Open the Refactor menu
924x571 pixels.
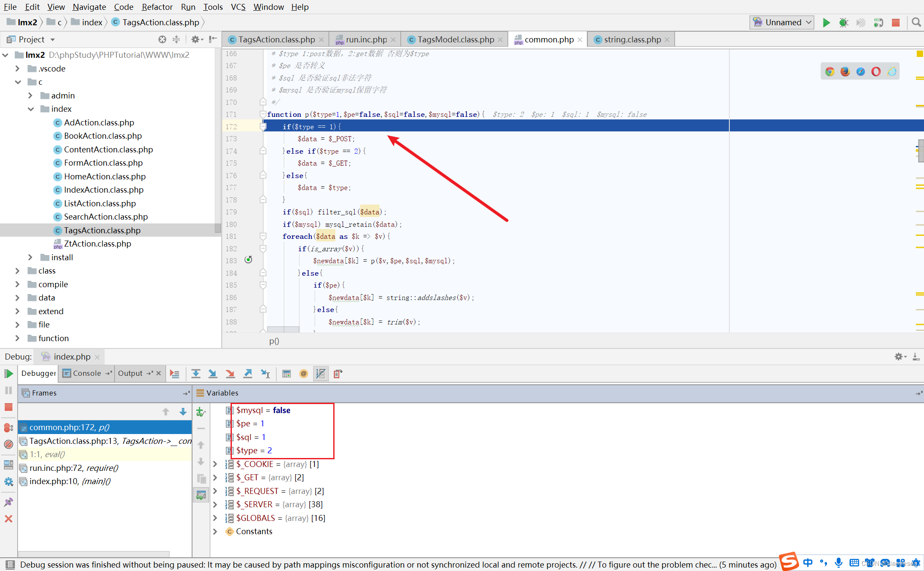[x=157, y=7]
